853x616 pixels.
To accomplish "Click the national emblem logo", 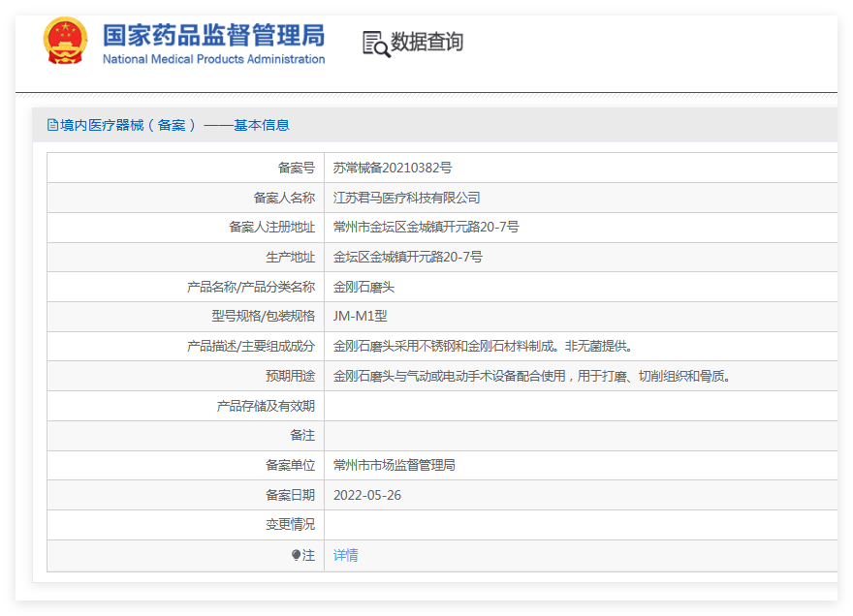I will pos(65,42).
